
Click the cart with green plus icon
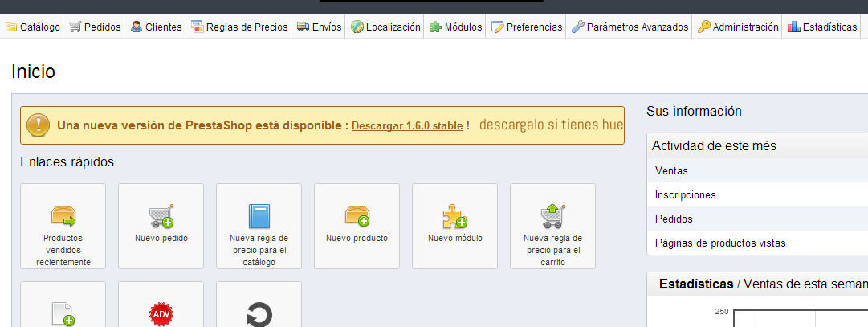[161, 215]
